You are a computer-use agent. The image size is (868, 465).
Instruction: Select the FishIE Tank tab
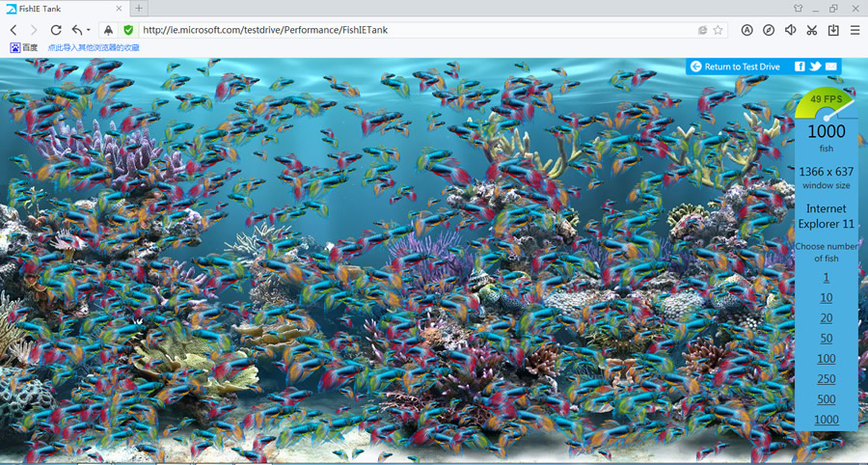(x=65, y=9)
